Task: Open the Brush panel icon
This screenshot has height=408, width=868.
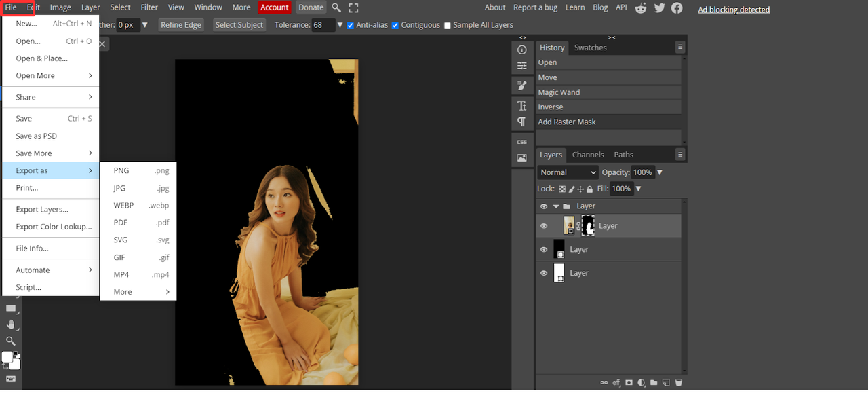Action: (521, 86)
